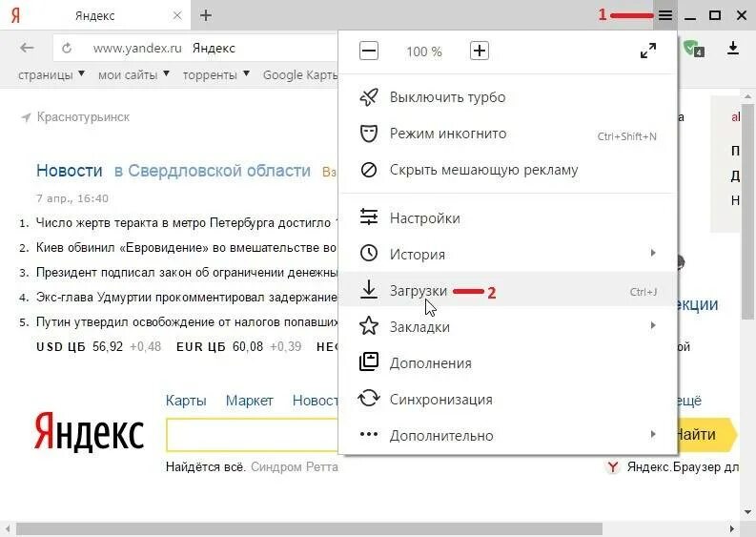Click the yellow Найти search button
This screenshot has width=756, height=537.
click(x=706, y=435)
